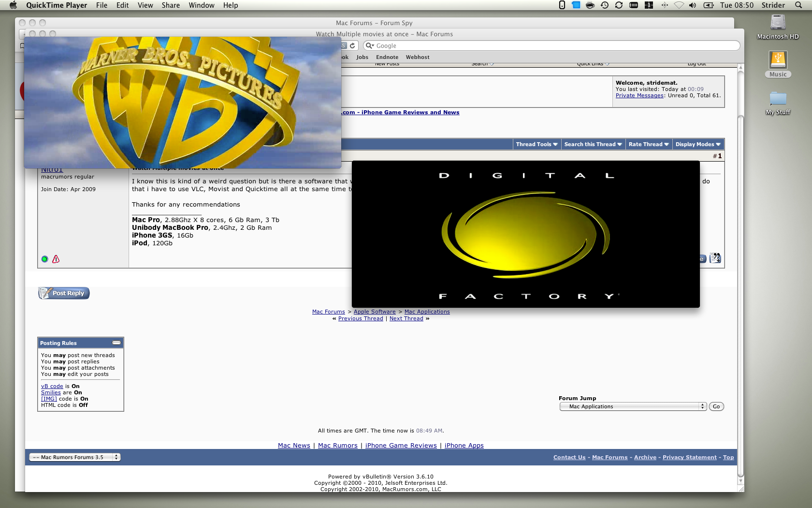
Task: Open the Wi-Fi status menu
Action: click(x=679, y=5)
